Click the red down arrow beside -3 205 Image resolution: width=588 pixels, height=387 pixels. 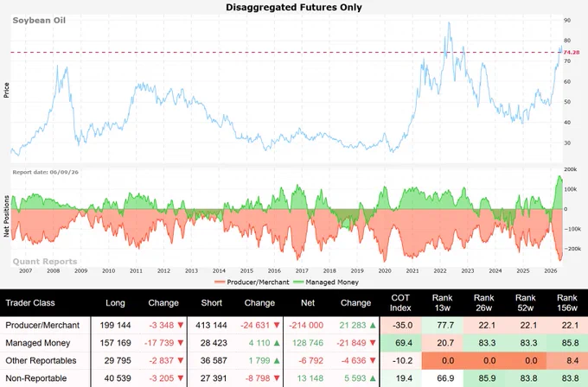click(181, 378)
